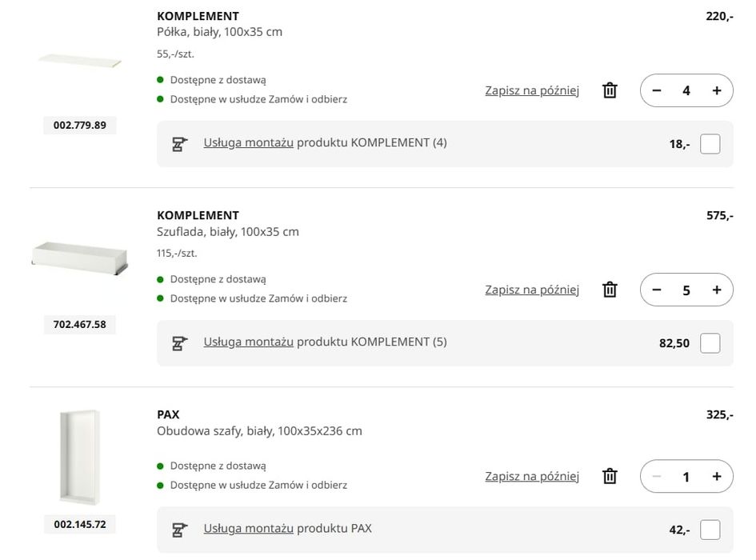Reduce the KOMPLEMENT drawer quantity with minus

tap(657, 290)
